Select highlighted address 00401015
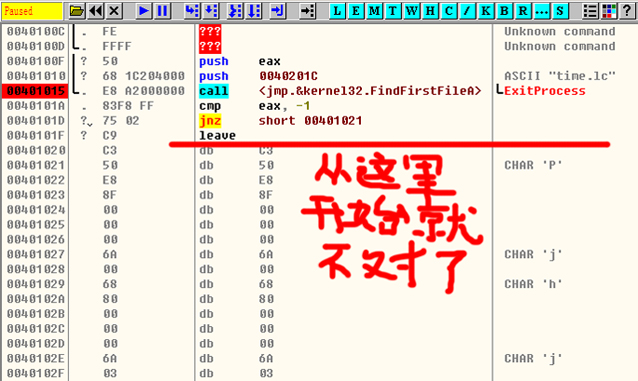 click(35, 91)
